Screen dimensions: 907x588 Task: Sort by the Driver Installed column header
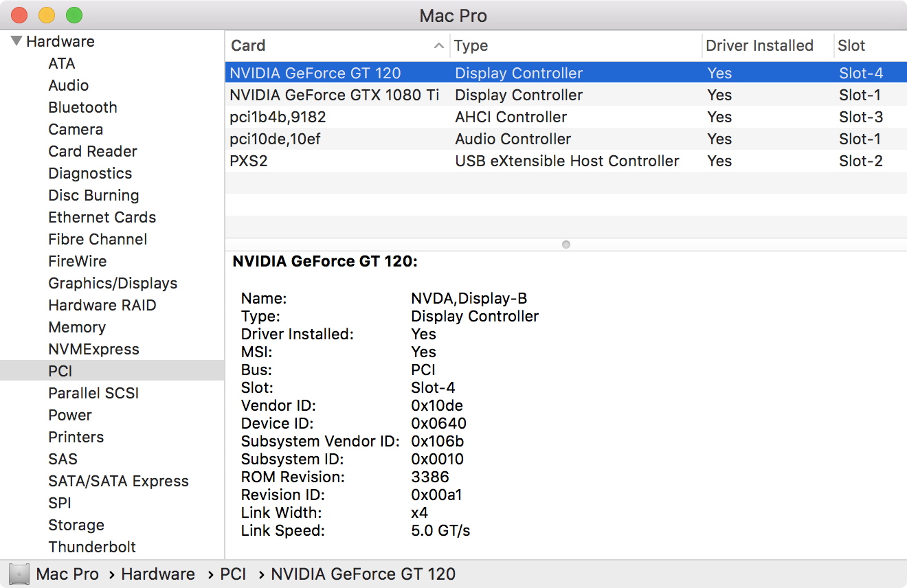pyautogui.click(x=759, y=46)
